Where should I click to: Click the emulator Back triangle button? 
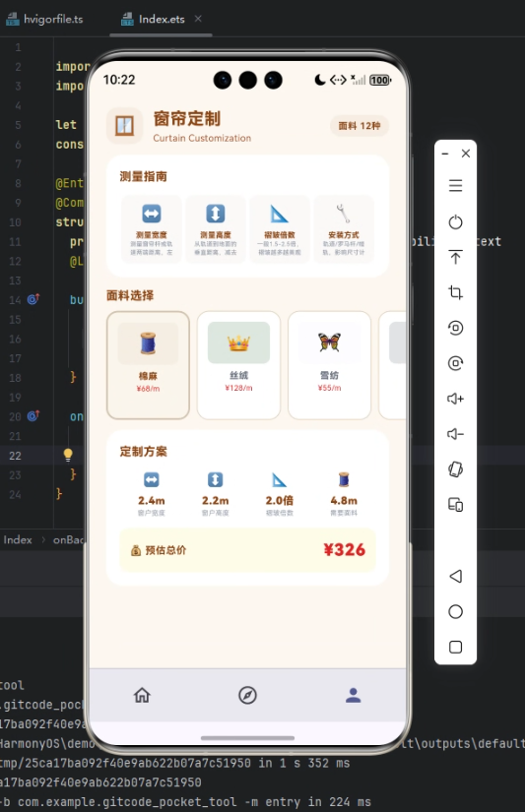[x=455, y=576]
